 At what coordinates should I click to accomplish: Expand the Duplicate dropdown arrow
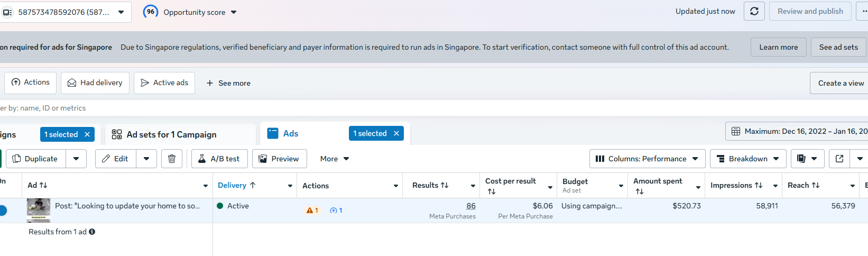click(76, 159)
